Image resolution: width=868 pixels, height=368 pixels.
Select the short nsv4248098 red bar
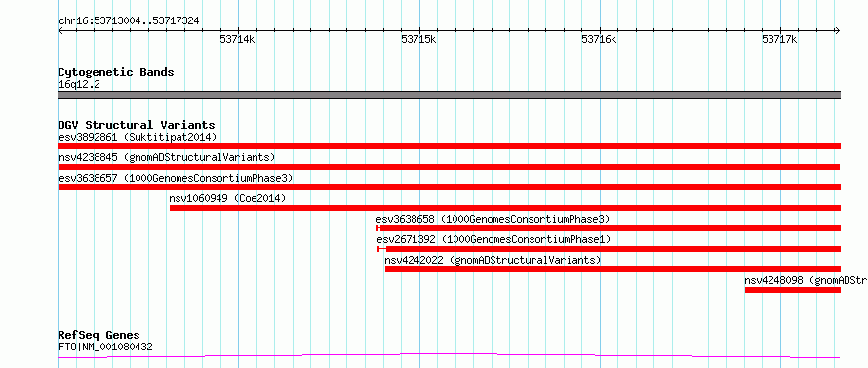tap(793, 290)
